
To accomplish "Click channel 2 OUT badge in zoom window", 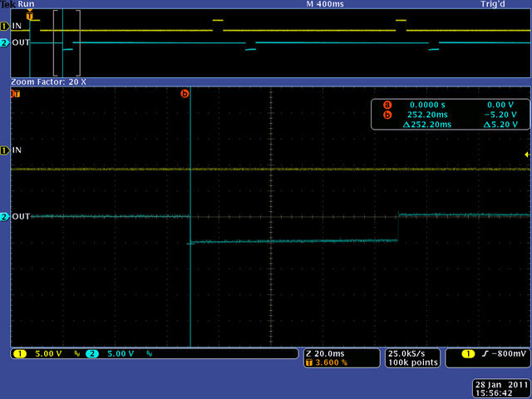I will (5, 217).
